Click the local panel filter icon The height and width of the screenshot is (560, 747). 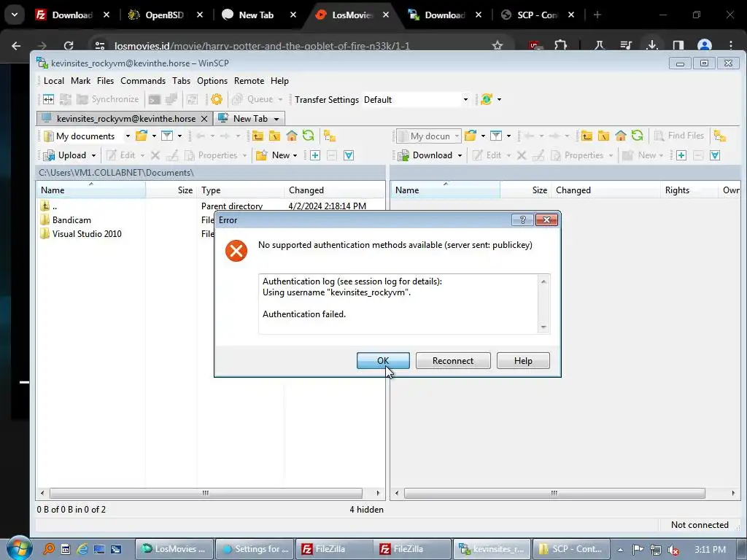[167, 136]
